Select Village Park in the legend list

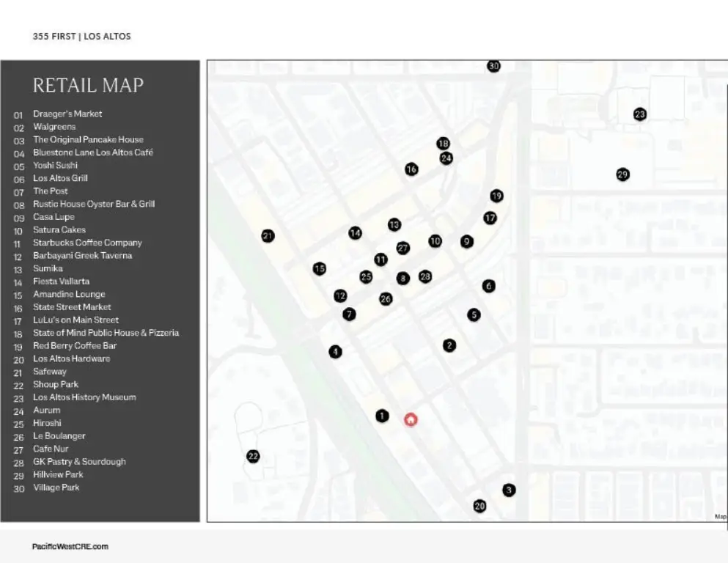pos(56,487)
